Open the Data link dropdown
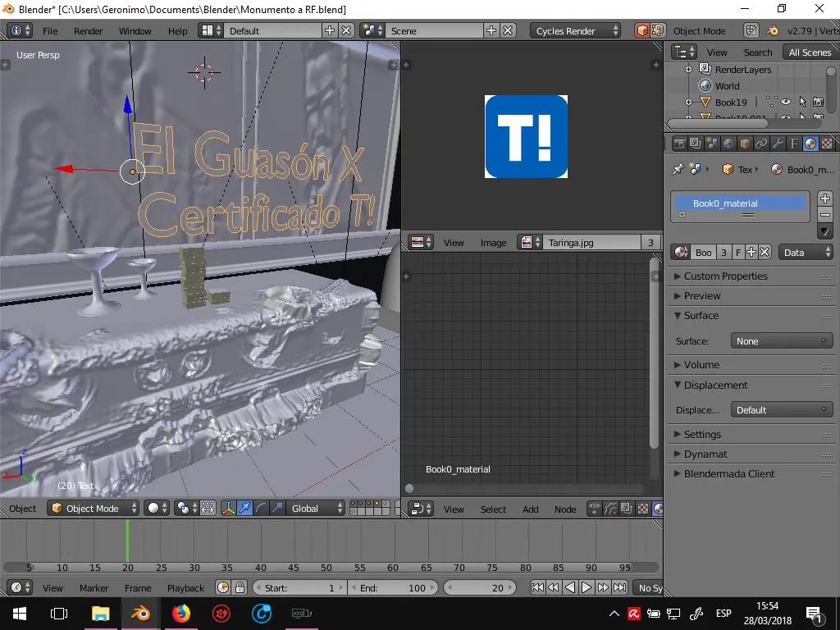Image resolution: width=840 pixels, height=630 pixels. coord(806,253)
